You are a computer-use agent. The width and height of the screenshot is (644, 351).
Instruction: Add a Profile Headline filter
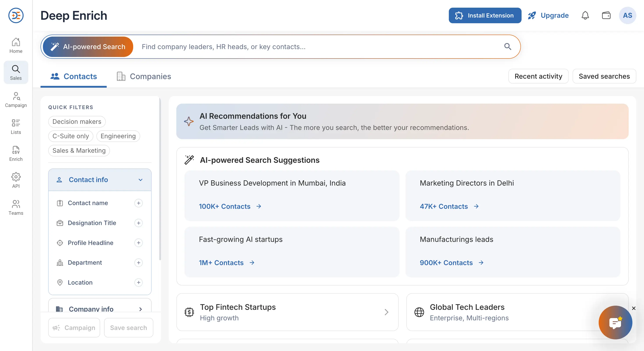138,243
